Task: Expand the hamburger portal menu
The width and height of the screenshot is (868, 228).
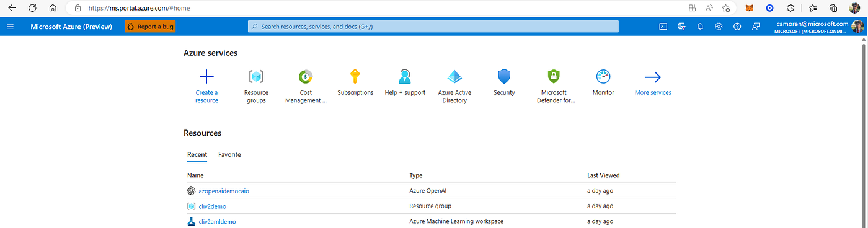Action: pyautogui.click(x=10, y=27)
